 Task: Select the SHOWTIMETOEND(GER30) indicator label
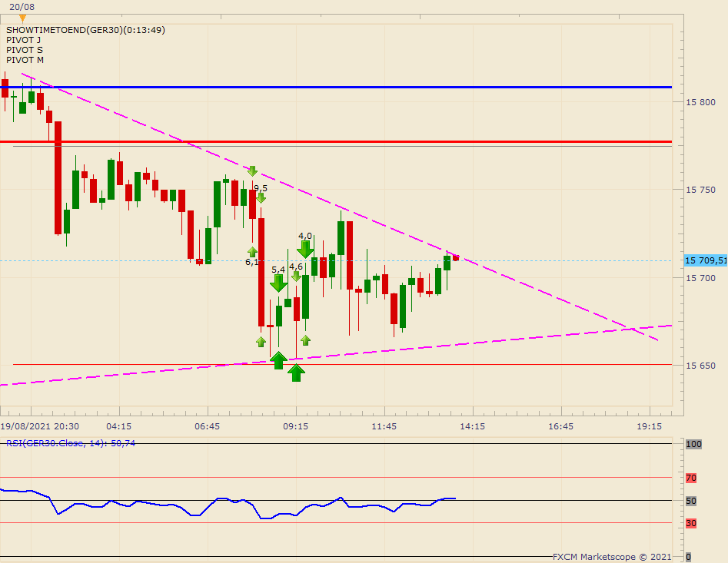[x=85, y=30]
